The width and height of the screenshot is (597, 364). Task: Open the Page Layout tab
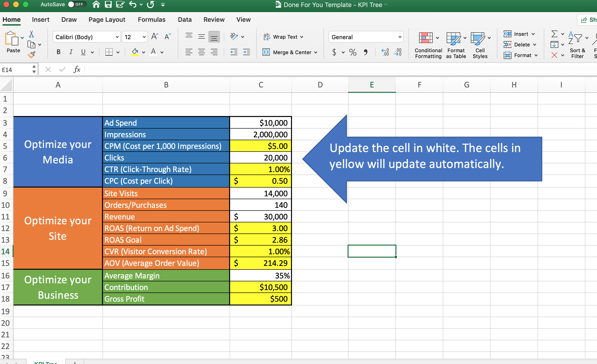[x=107, y=19]
